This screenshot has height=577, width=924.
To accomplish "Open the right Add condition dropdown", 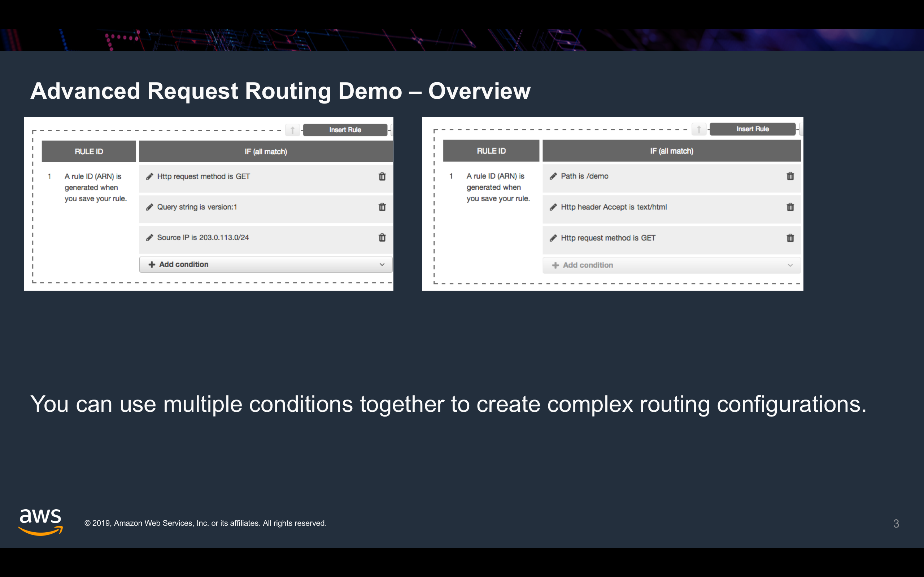I will click(671, 265).
